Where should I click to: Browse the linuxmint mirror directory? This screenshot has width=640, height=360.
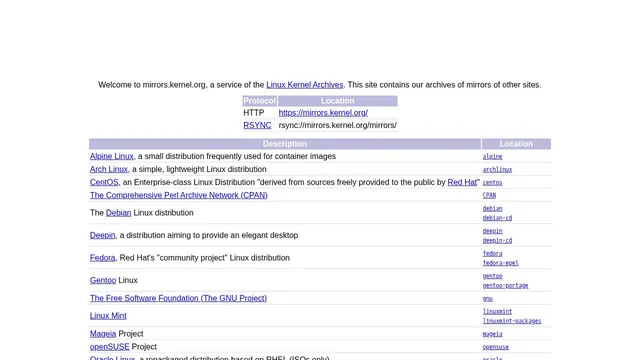(497, 311)
